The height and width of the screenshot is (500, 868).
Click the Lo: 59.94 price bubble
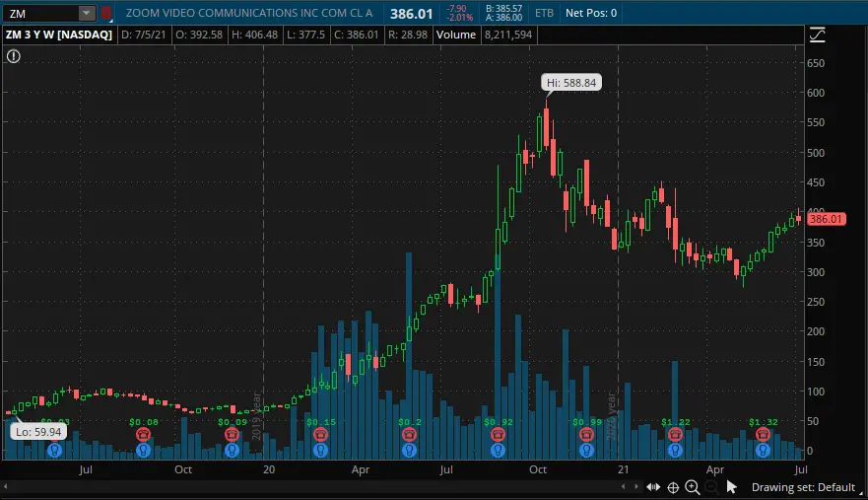pos(38,432)
